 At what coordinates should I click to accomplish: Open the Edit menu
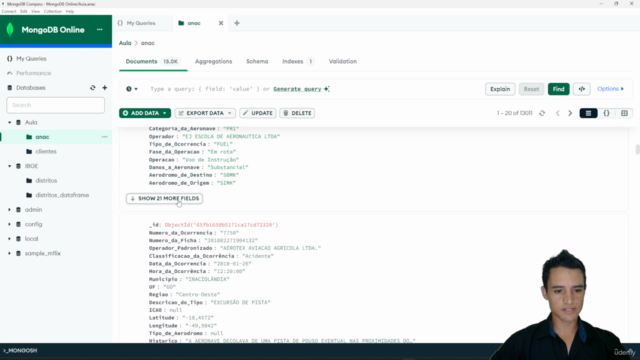(x=24, y=11)
